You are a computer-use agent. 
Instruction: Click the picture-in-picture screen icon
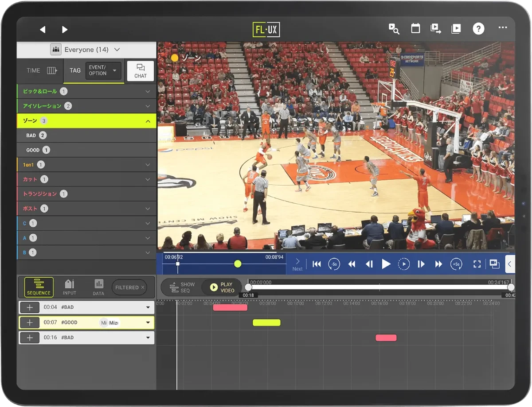(x=494, y=264)
